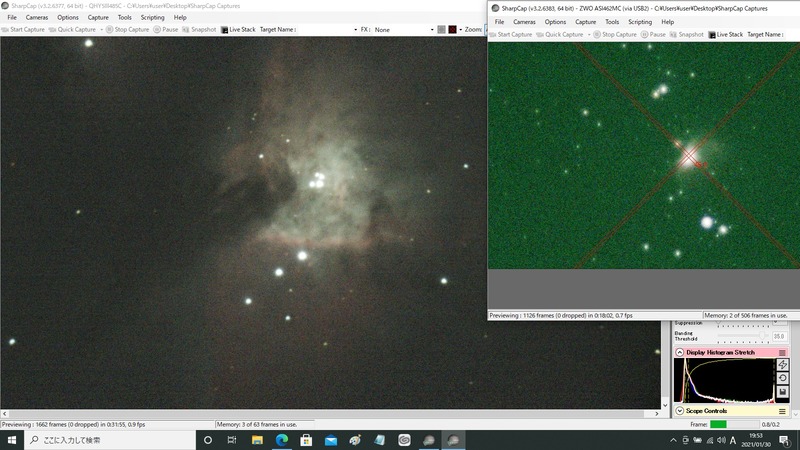Open the Windows Start menu

[12, 440]
